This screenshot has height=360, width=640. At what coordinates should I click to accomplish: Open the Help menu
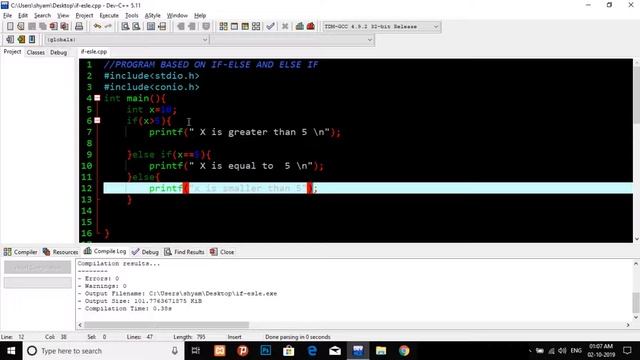pyautogui.click(x=200, y=16)
